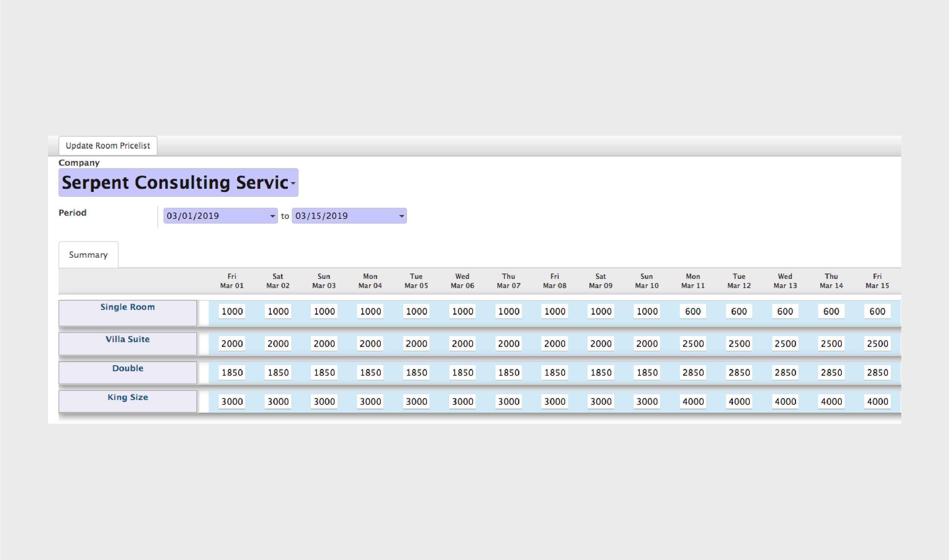The image size is (949, 560).
Task: Select the Single Room row header
Action: click(127, 313)
